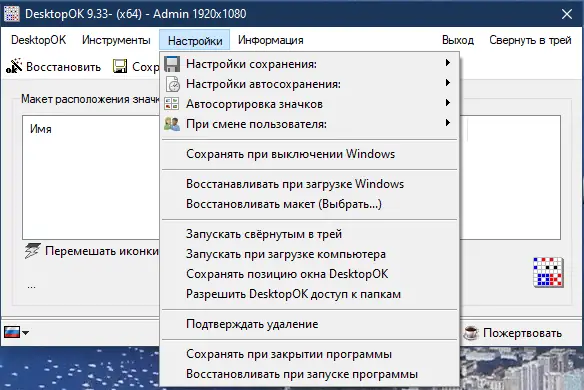
Task: Click the Восстановить toolbar button label
Action: tap(64, 67)
